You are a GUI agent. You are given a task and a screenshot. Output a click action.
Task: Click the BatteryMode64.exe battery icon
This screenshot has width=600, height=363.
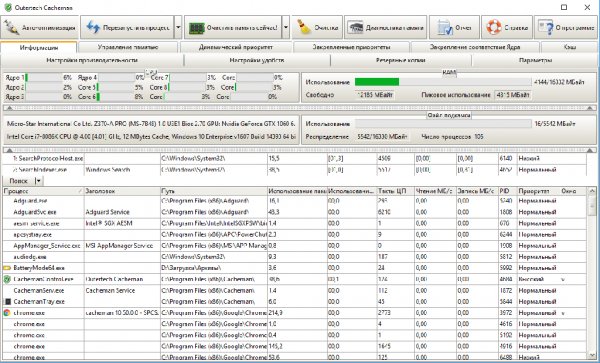tap(7, 268)
